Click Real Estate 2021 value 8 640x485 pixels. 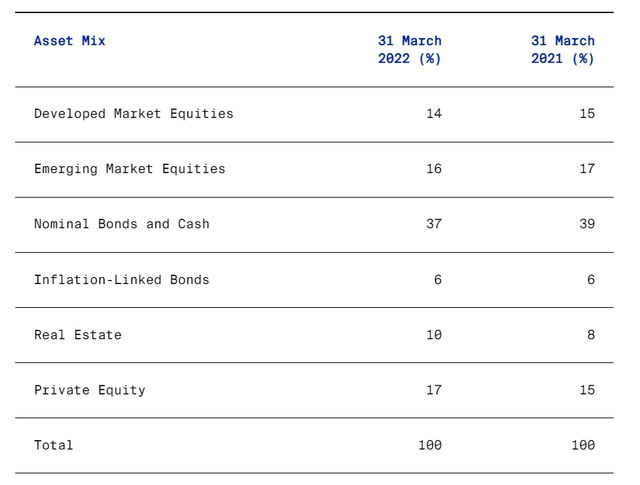point(590,335)
